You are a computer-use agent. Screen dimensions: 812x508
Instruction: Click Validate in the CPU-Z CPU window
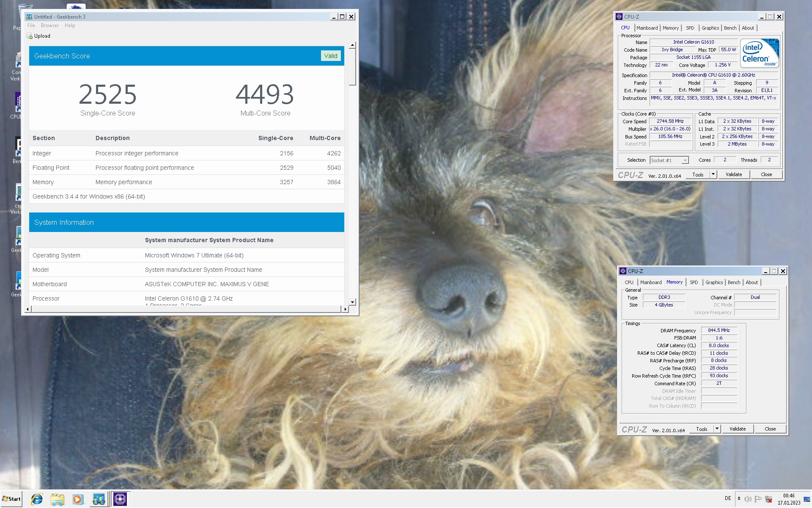point(734,174)
